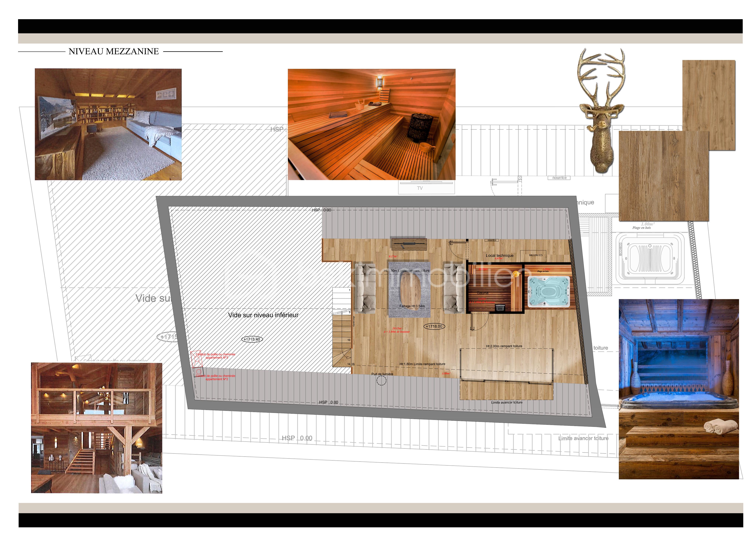Select the larger dark wood texture swatch
Image resolution: width=756 pixels, height=548 pixels.
[x=663, y=176]
